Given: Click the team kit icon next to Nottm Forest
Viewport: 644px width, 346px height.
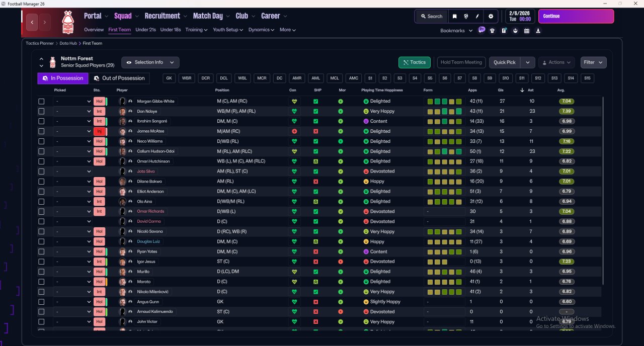Looking at the screenshot, I should click(x=53, y=62).
